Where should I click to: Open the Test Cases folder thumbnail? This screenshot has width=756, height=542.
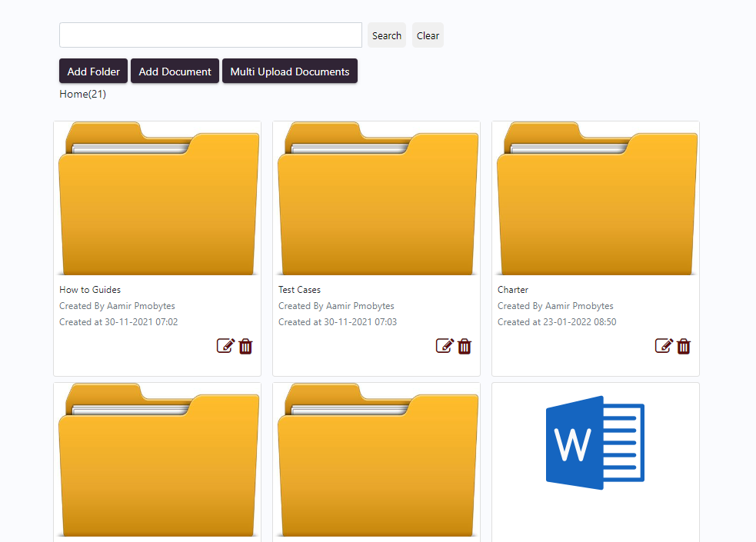click(377, 198)
